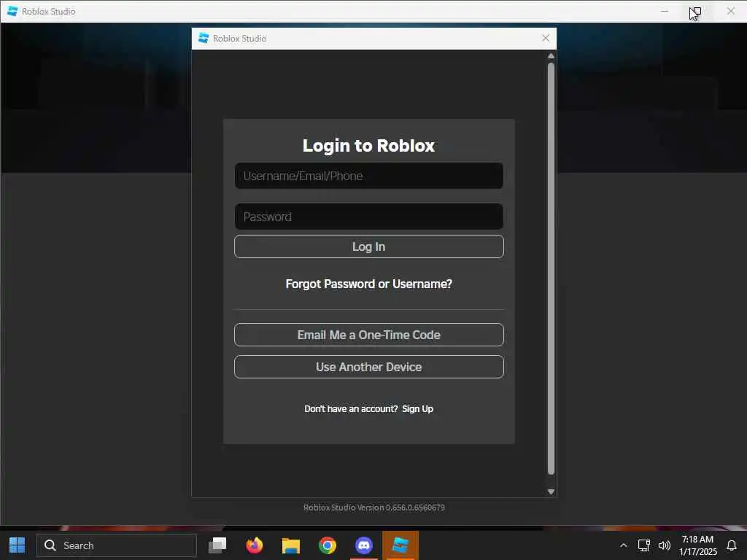This screenshot has height=560, width=747.
Task: Click the Roblox Studio logo in main title bar
Action: pyautogui.click(x=12, y=11)
